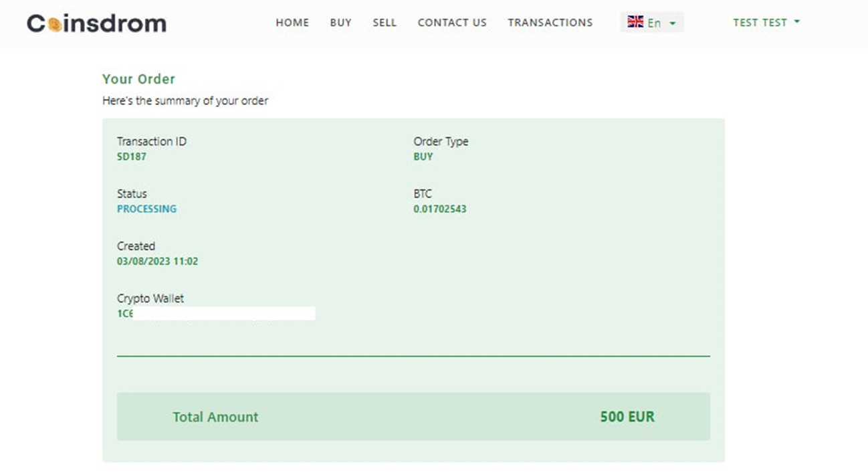Expand the language selector dropdown
This screenshot has width=868, height=473.
(x=652, y=22)
